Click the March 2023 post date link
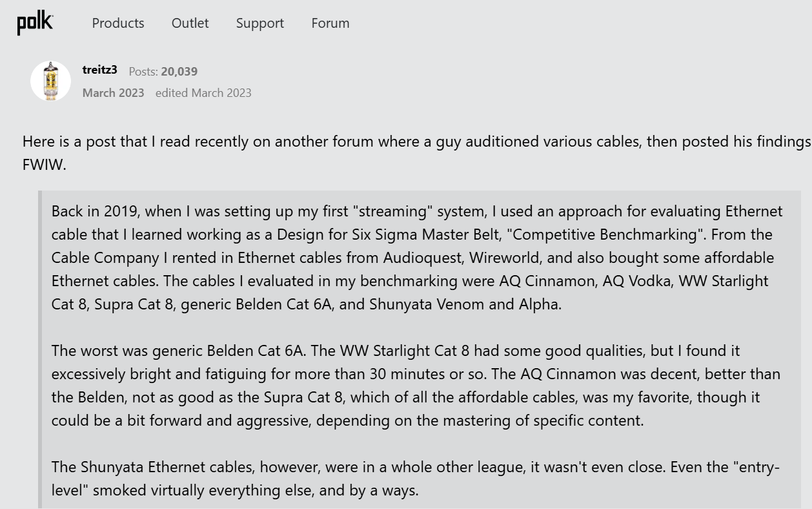812x509 pixels. [113, 92]
